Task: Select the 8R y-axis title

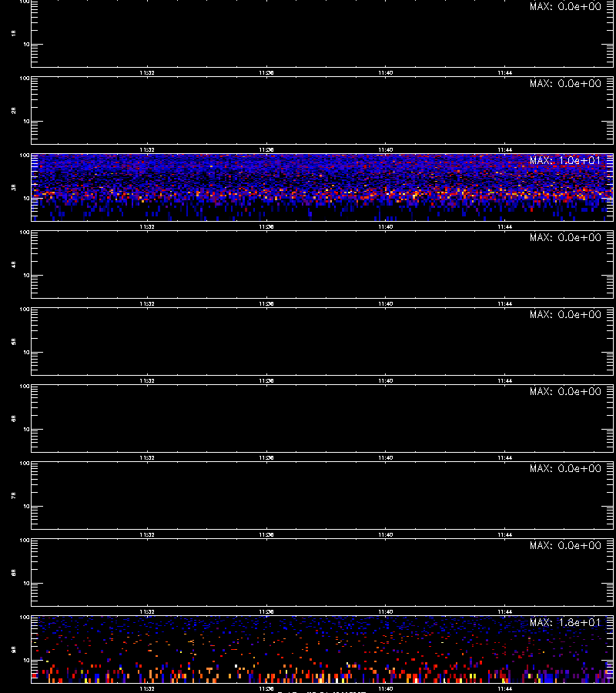Action: click(x=14, y=572)
